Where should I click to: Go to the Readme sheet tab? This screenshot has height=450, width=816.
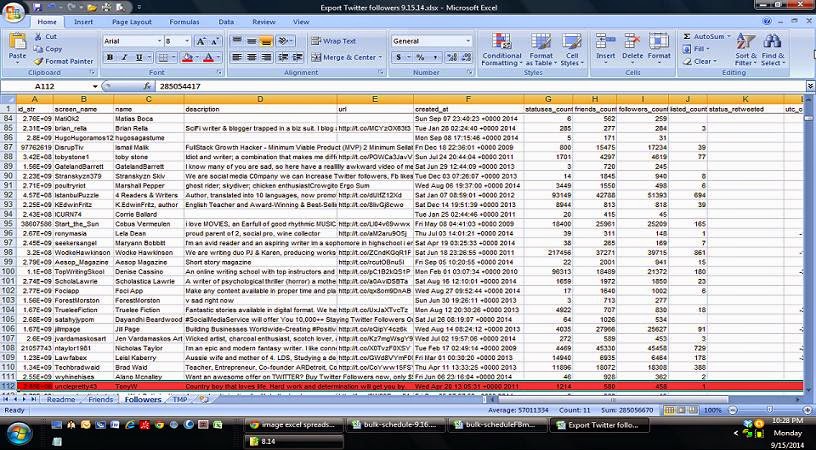point(61,400)
